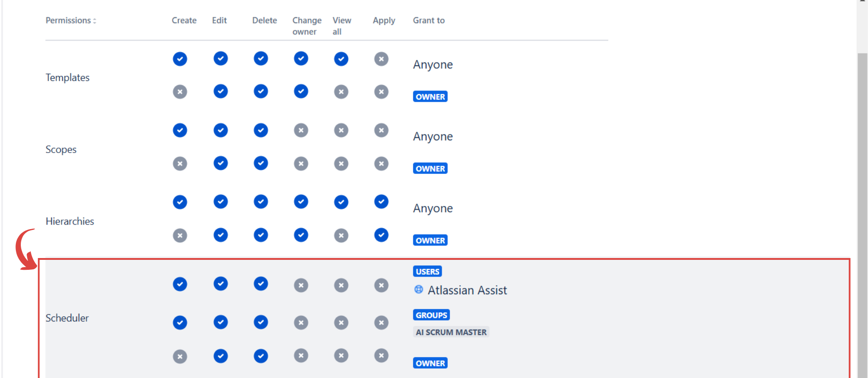
Task: Toggle Scheduler Create permission for Atlassian Assist
Action: pos(180,284)
